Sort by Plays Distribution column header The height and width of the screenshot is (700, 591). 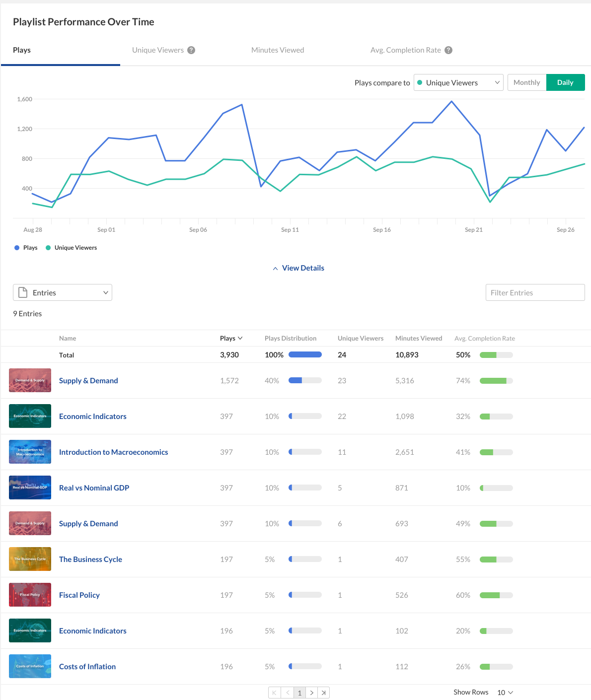click(291, 338)
